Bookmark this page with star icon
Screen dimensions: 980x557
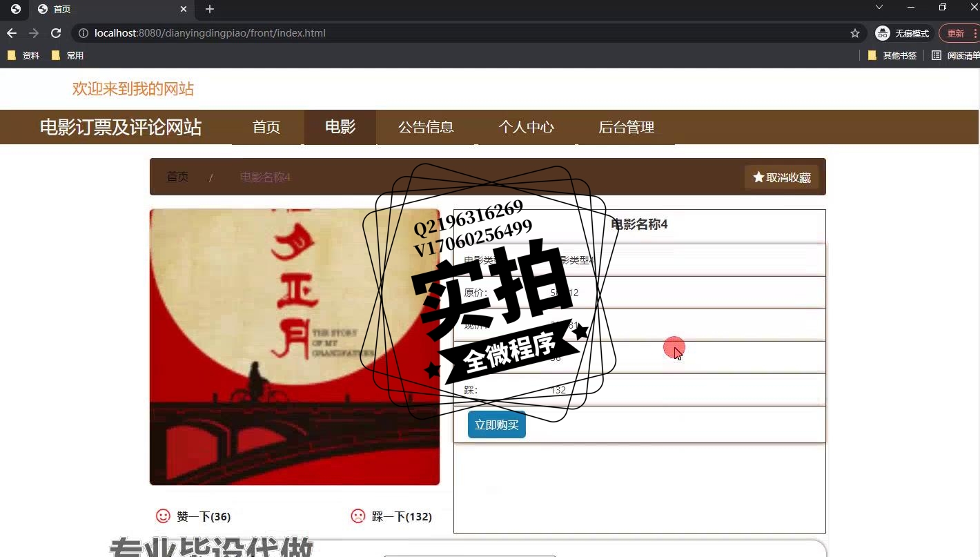coord(855,33)
